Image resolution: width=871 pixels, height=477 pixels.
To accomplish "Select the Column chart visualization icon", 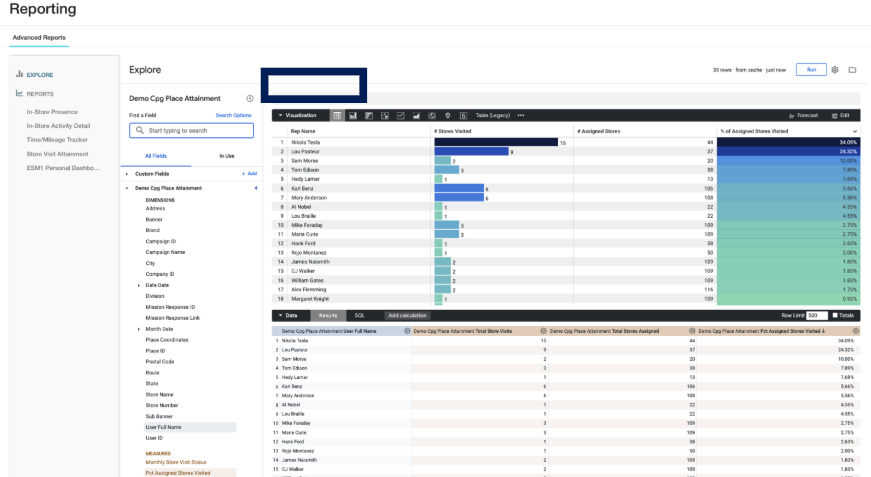I will click(353, 116).
